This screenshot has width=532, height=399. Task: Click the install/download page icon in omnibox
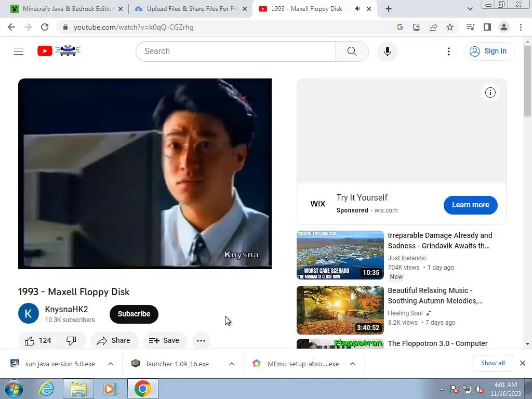point(416,27)
